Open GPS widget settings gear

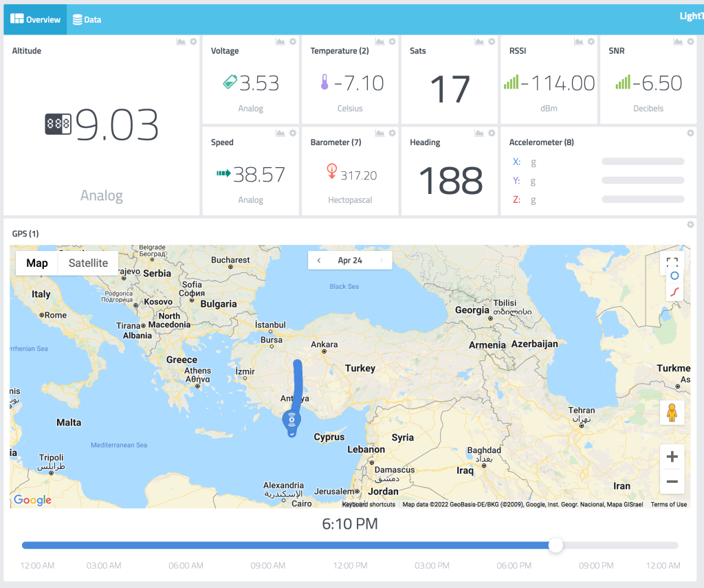point(690,225)
